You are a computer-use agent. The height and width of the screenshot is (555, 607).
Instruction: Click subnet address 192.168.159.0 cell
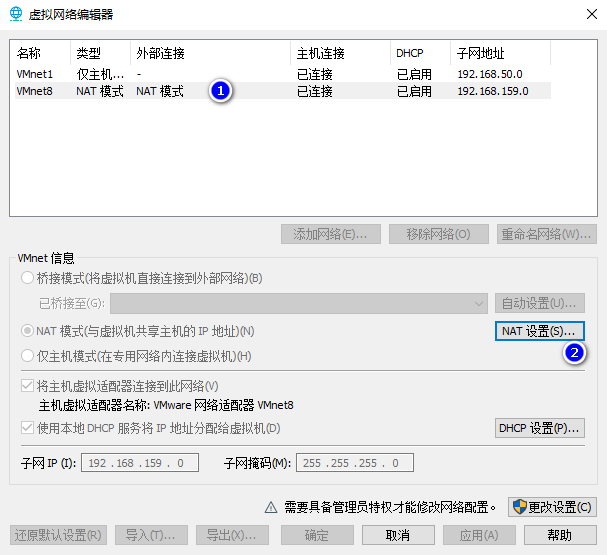pos(493,91)
